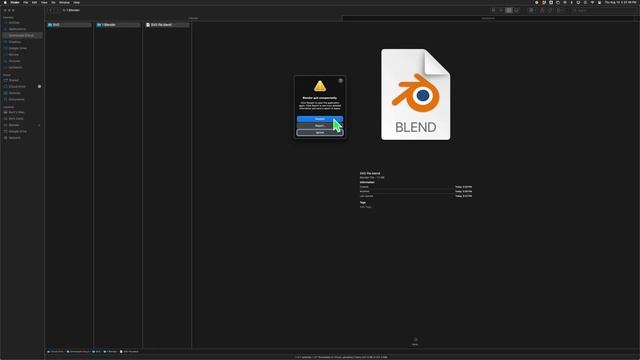This screenshot has width=640, height=360.
Task: Open the Edit menu
Action: point(35,2)
